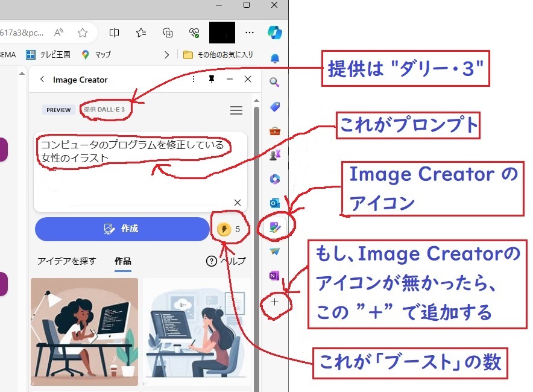This screenshot has width=533, height=392.
Task: Click the 提供 DALL·E 3 label
Action: pos(104,110)
